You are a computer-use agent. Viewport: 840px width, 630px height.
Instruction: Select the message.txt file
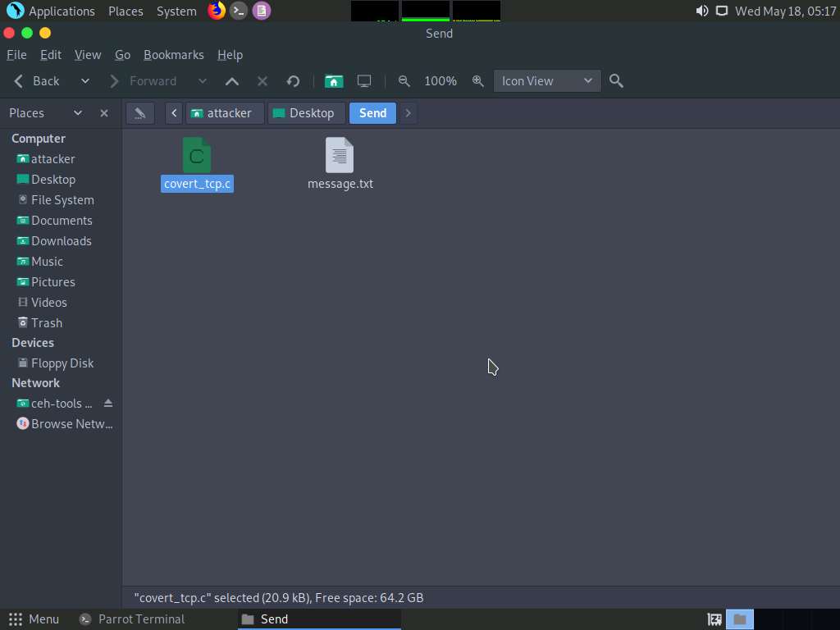[340, 164]
